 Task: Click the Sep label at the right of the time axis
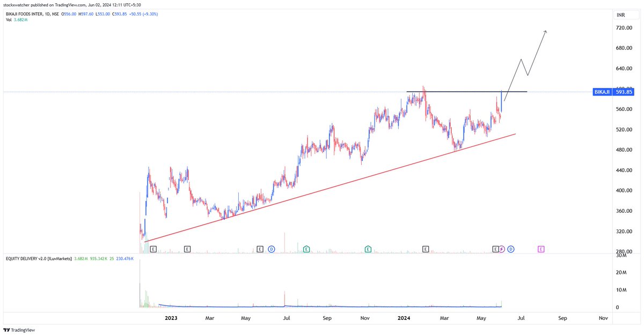pos(562,318)
